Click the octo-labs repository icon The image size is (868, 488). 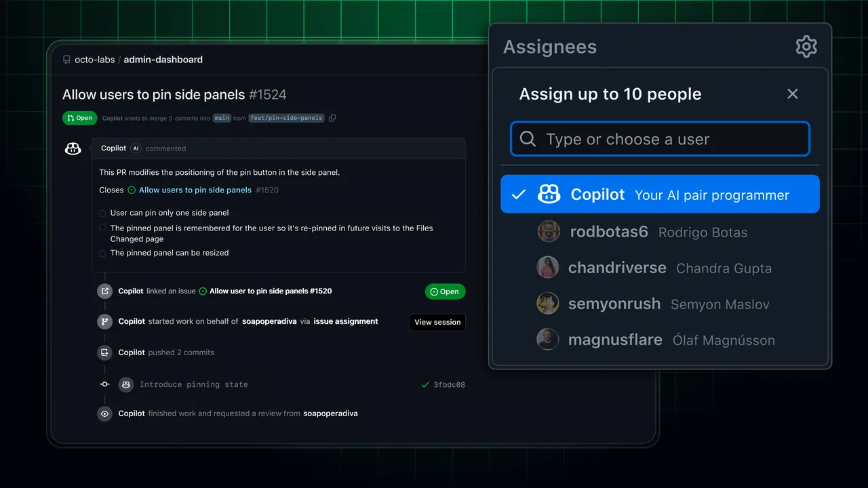coord(66,60)
